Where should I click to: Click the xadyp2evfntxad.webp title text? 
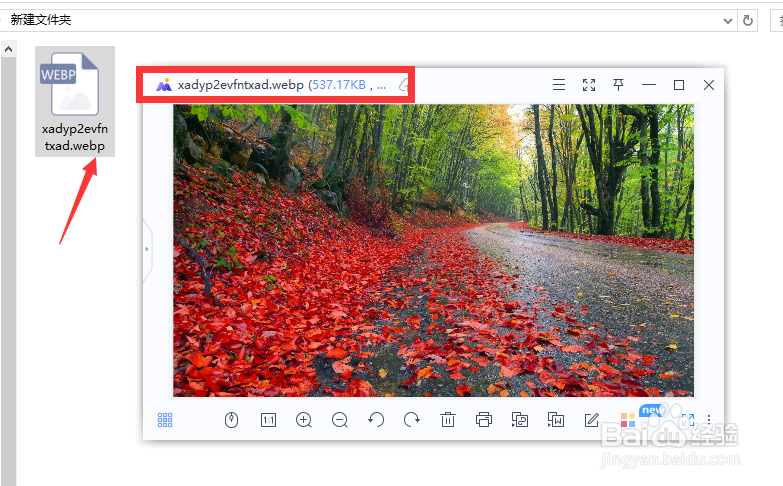(241, 85)
